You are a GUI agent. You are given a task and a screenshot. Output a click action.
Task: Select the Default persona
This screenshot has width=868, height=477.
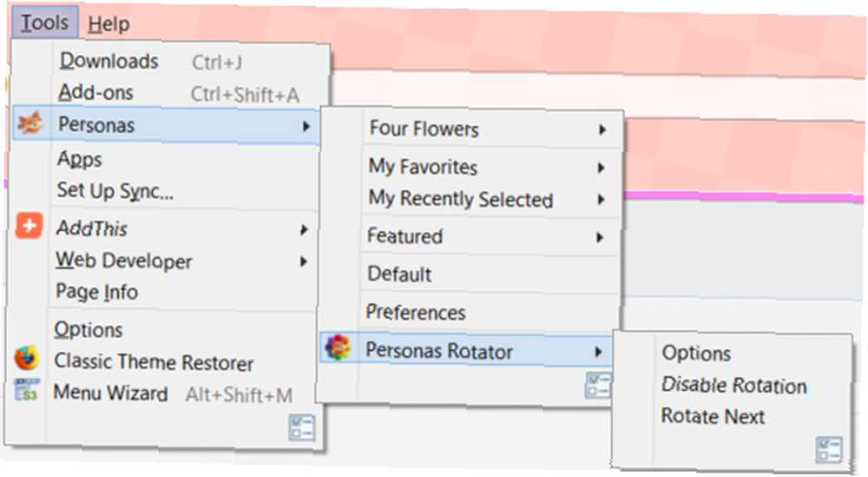point(399,275)
